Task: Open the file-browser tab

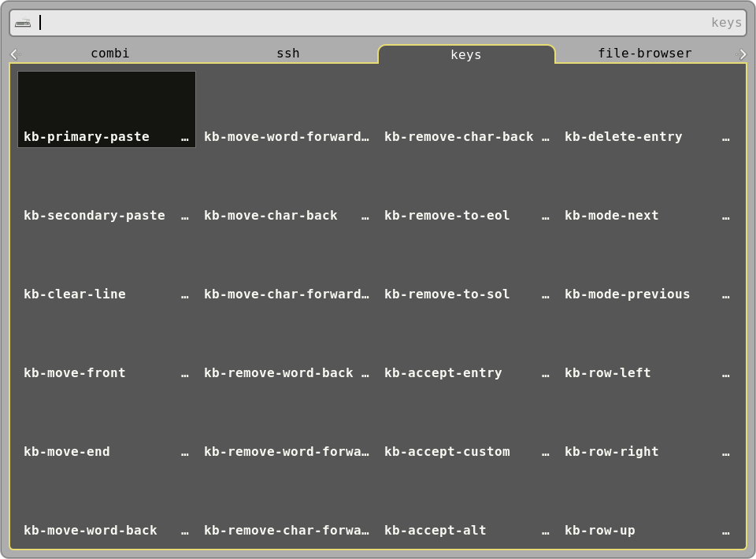Action: [645, 53]
